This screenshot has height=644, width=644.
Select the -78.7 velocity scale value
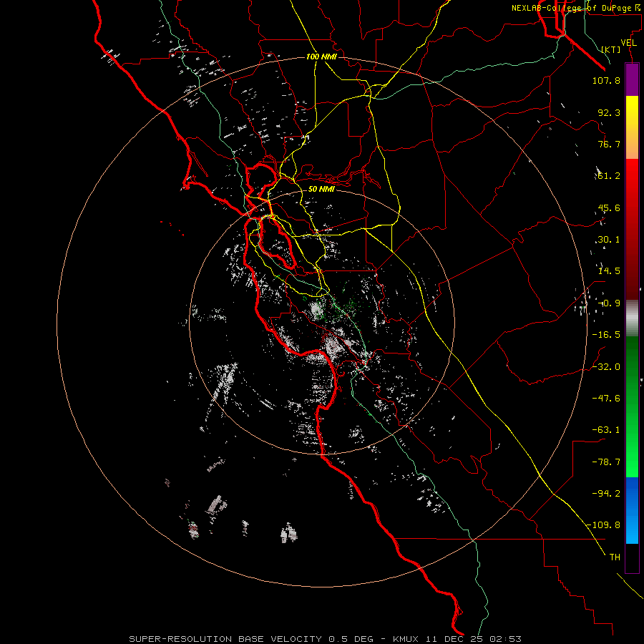[606, 462]
